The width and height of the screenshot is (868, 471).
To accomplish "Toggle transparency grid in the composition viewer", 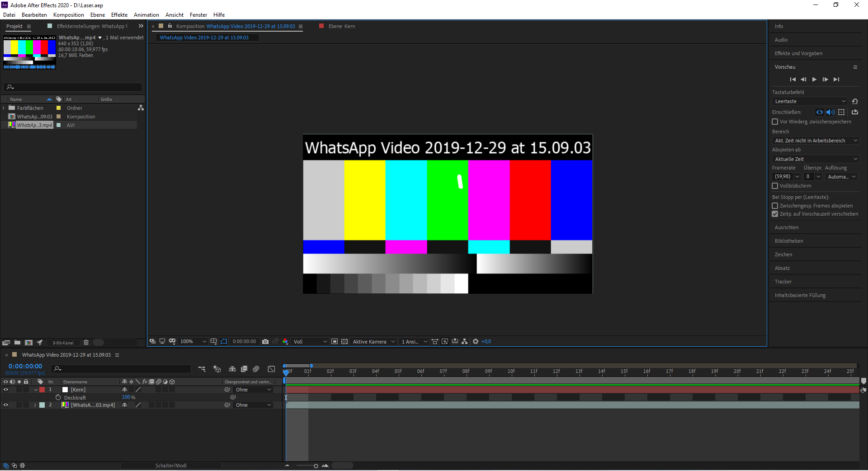I will (x=345, y=342).
